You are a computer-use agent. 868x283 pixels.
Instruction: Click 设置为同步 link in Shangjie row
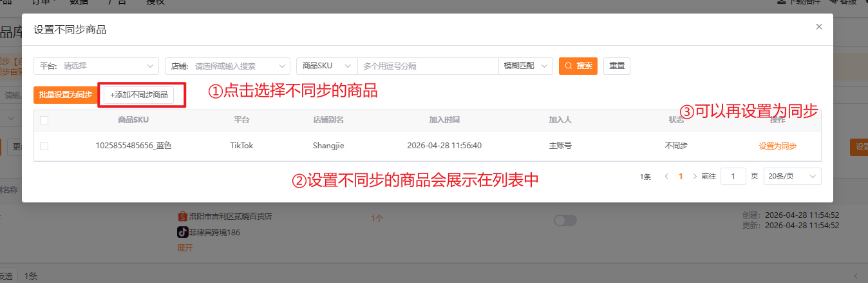(778, 146)
